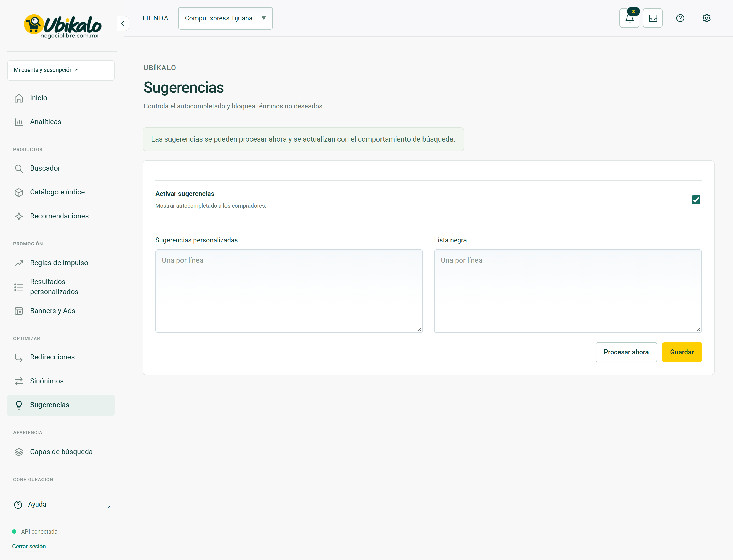Click the Guardar button
733x560 pixels.
[682, 352]
